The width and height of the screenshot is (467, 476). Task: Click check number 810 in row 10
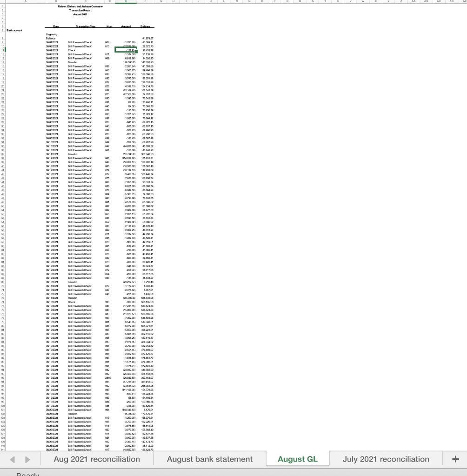click(x=107, y=46)
